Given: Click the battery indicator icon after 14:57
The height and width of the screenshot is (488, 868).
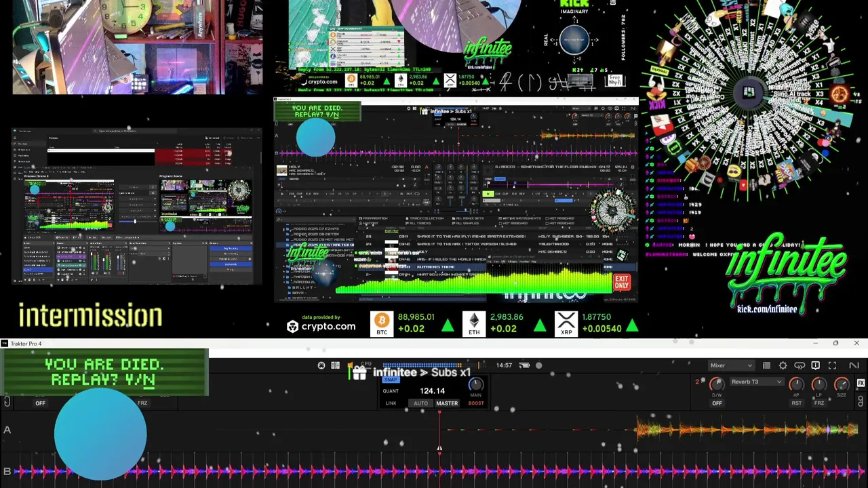Looking at the screenshot, I should 524,365.
